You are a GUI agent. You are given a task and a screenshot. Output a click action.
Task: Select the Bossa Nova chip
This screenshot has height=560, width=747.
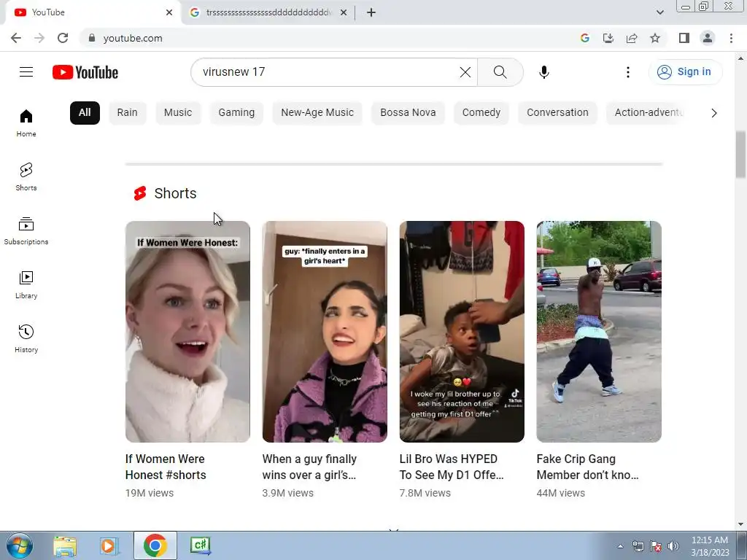[x=408, y=113]
